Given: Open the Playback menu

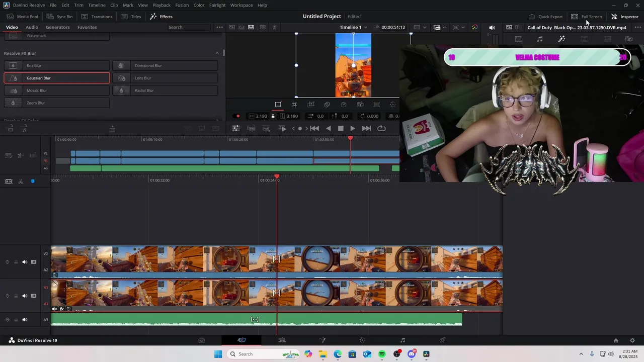Looking at the screenshot, I should pyautogui.click(x=162, y=5).
